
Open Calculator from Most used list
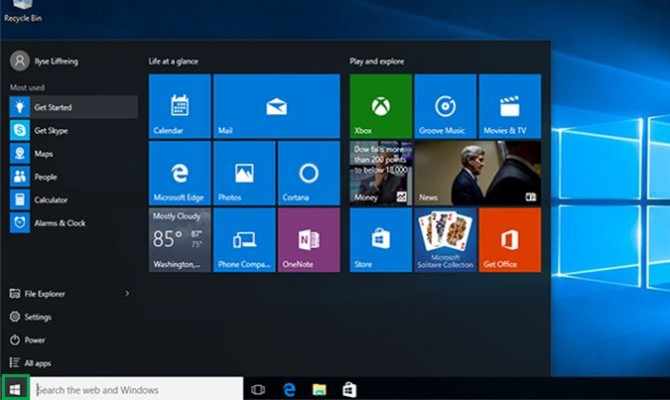[73, 200]
